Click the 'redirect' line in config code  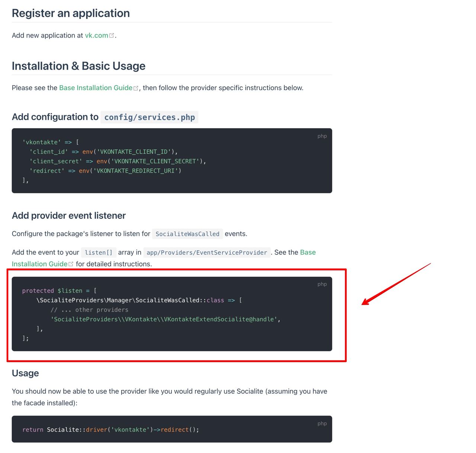(x=105, y=171)
